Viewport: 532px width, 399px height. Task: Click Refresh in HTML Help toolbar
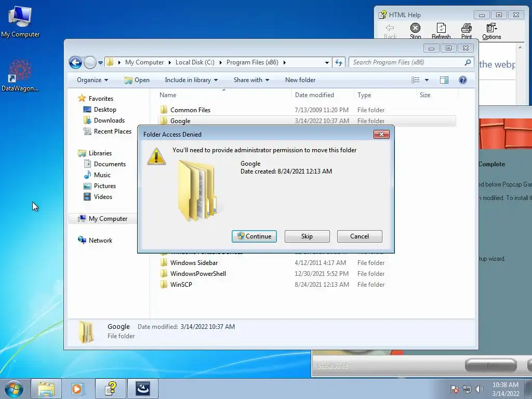[x=441, y=31]
